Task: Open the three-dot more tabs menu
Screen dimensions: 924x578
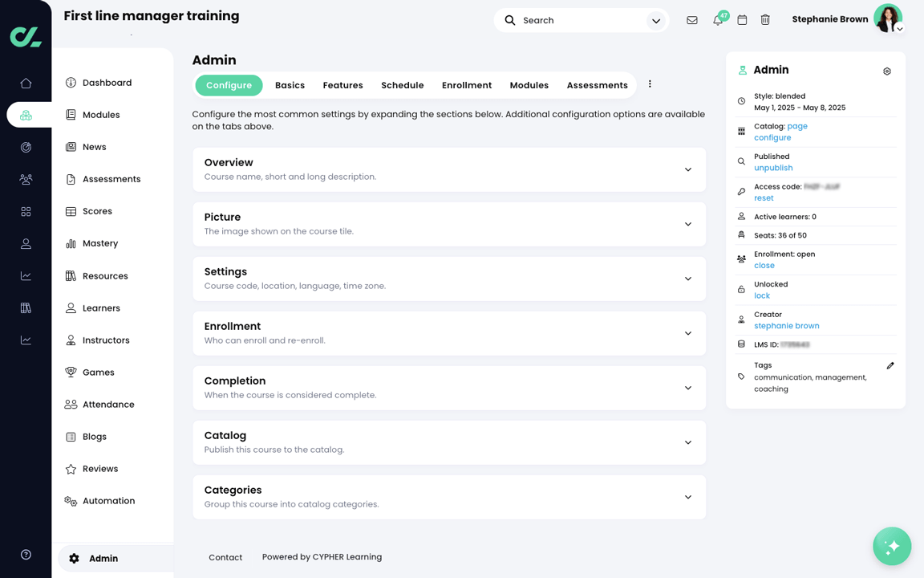Action: (x=650, y=84)
